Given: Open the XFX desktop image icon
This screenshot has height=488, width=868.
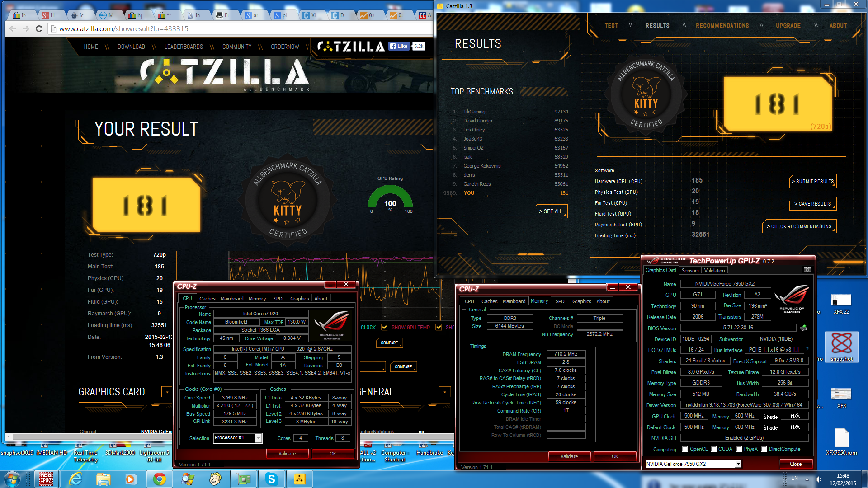Looking at the screenshot, I should (x=841, y=398).
